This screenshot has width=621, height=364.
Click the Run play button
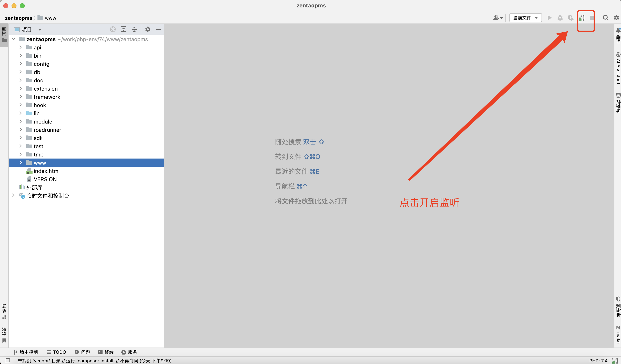549,18
